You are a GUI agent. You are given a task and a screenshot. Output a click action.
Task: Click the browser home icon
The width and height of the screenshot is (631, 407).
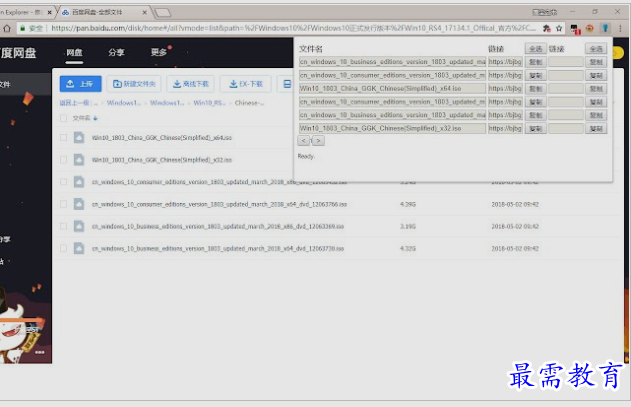click(x=7, y=28)
